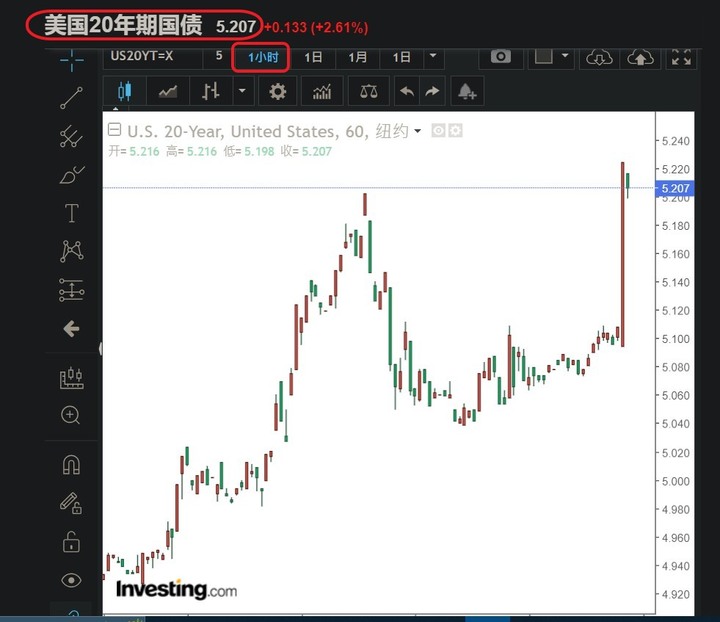Viewport: 720px width, 622px height.
Task: Click the back arrow in left toolbar
Action: (x=72, y=329)
